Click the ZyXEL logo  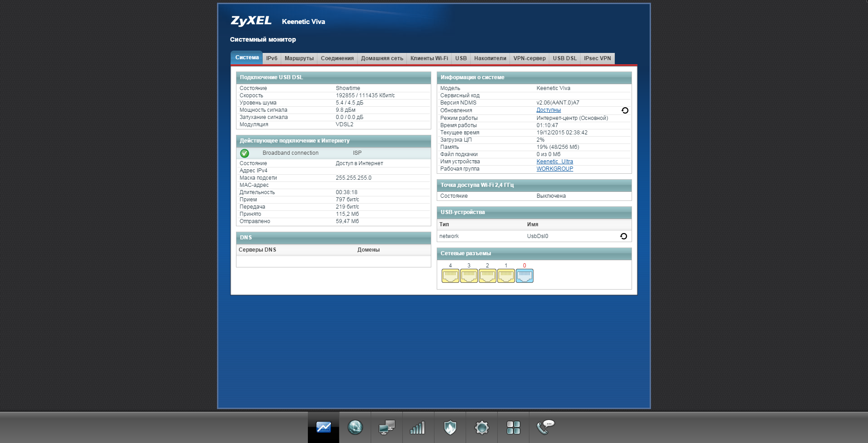251,21
